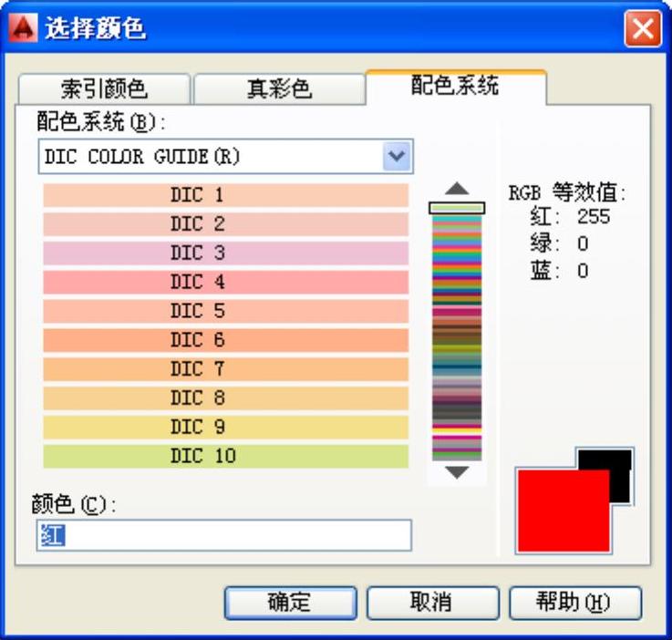
Task: Open help via the 帮助(H) button
Action: tap(575, 603)
